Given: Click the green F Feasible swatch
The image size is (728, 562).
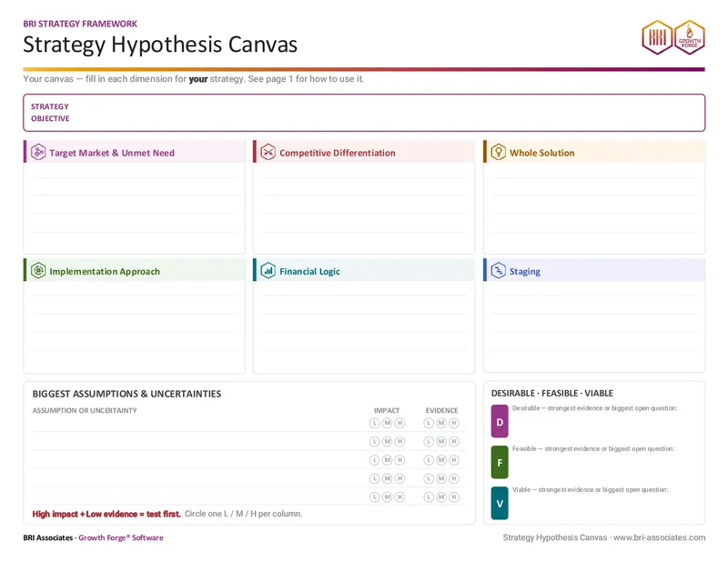Looking at the screenshot, I should [x=500, y=462].
